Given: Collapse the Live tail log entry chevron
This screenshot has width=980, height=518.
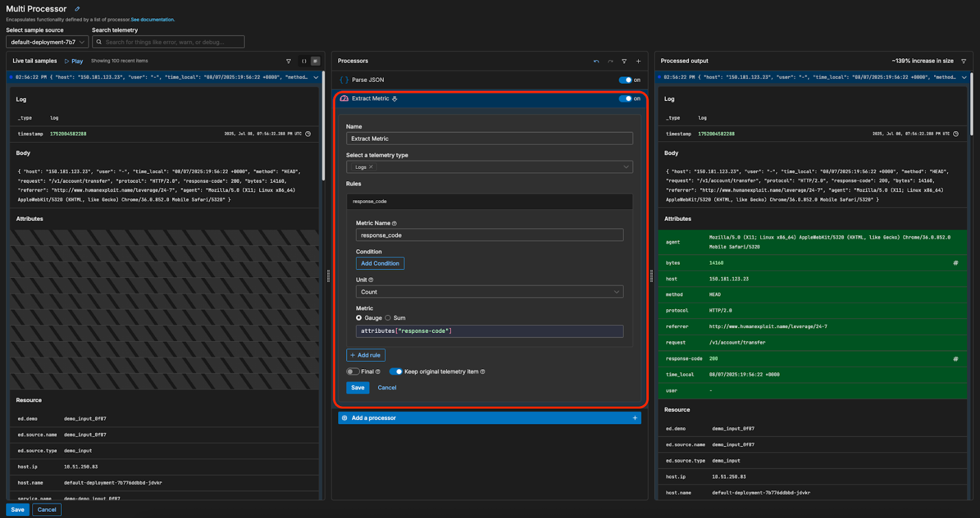Looking at the screenshot, I should click(x=316, y=78).
